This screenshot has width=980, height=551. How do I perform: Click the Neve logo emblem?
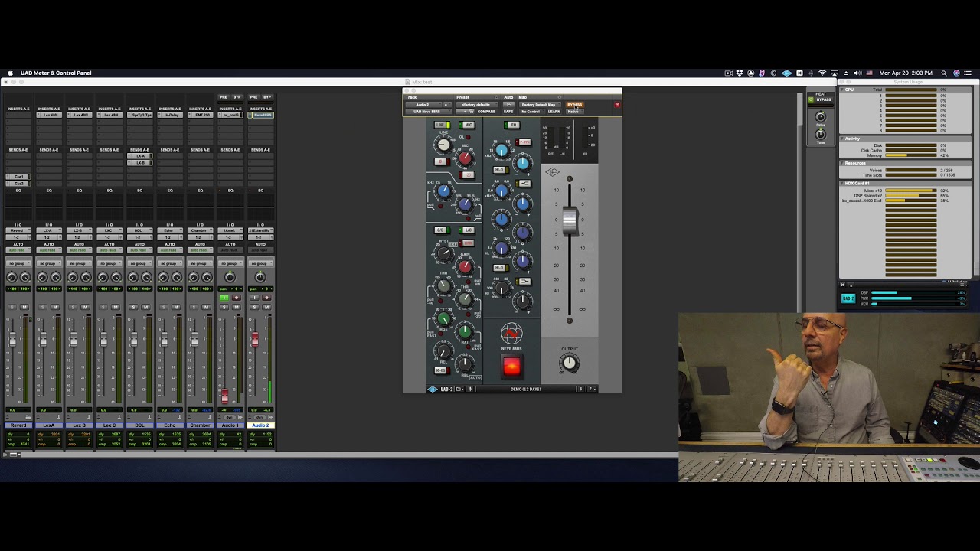pyautogui.click(x=512, y=333)
